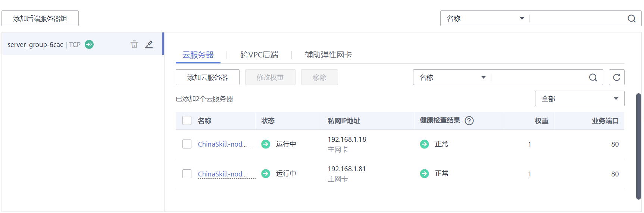Click the 添加后端服务器组 button
The image size is (644, 213).
pos(40,18)
